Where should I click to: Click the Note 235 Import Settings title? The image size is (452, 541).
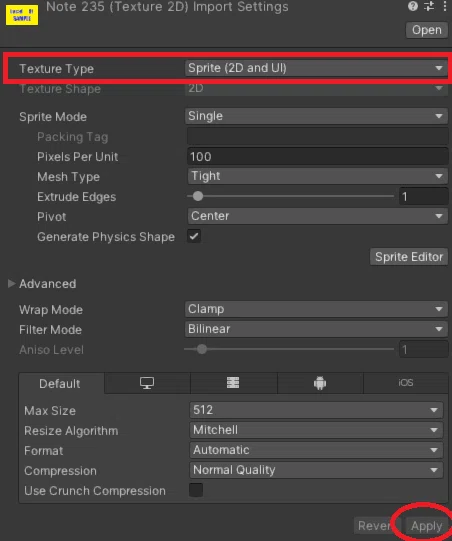(x=167, y=7)
